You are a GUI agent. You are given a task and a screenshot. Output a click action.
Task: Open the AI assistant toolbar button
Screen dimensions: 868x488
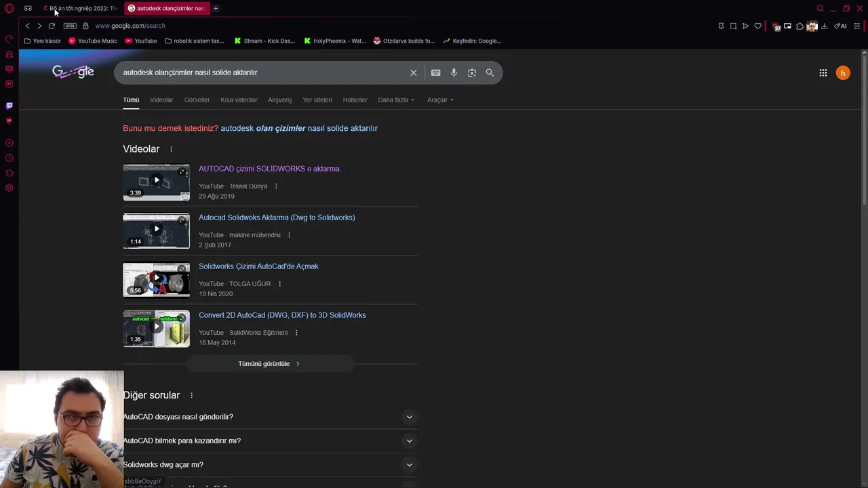840,26
